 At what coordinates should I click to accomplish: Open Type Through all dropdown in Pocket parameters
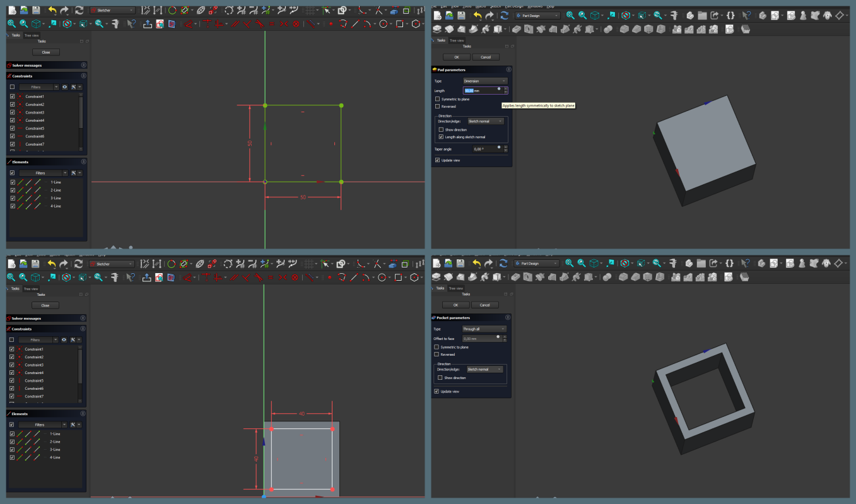pos(484,329)
